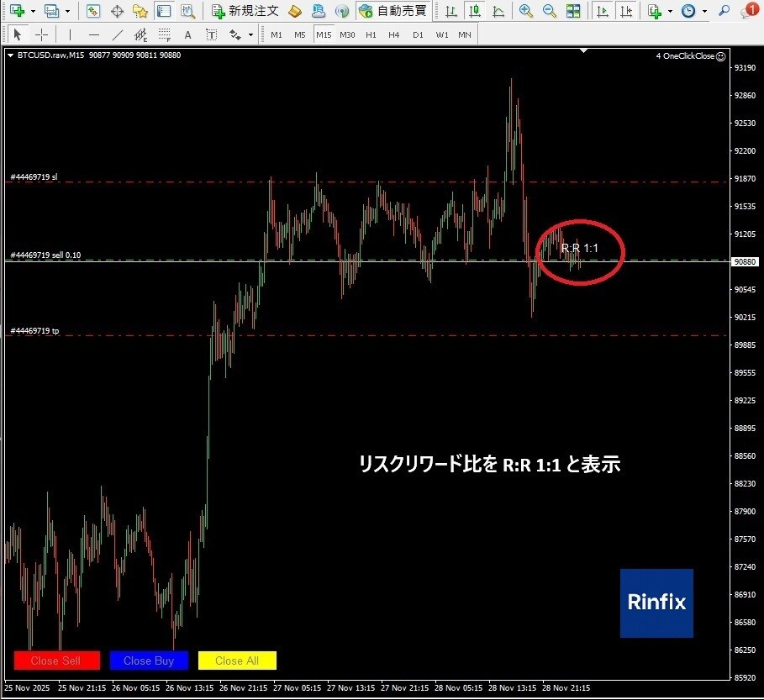Open the Market Watch window icon
Image resolution: width=764 pixels, height=700 pixels.
[92, 11]
